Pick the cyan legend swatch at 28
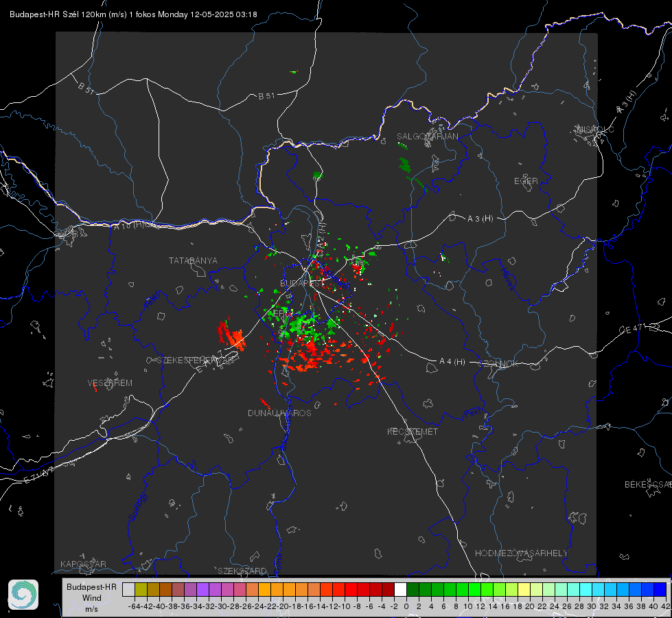This screenshot has width=672, height=618. [586, 589]
